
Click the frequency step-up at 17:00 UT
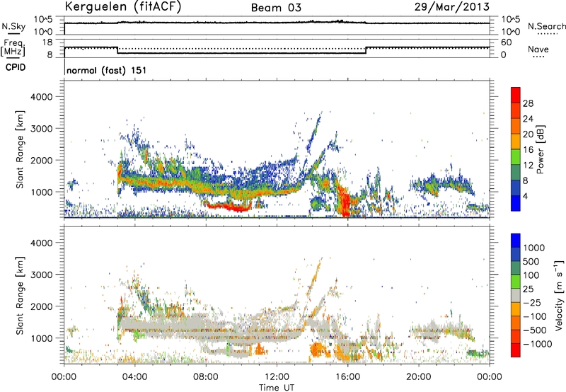[366, 50]
